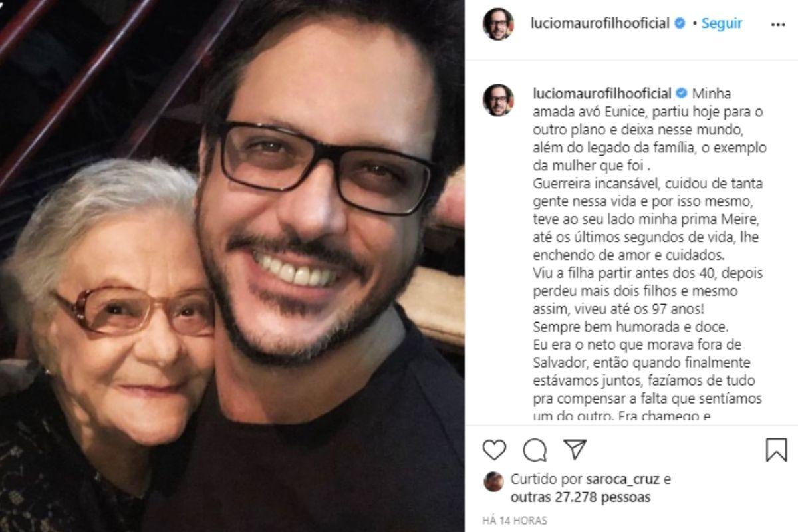Viewport: 798px width, 532px height.
Task: Click the header profile avatar of luciomaurofilhooficial
Action: (x=498, y=24)
